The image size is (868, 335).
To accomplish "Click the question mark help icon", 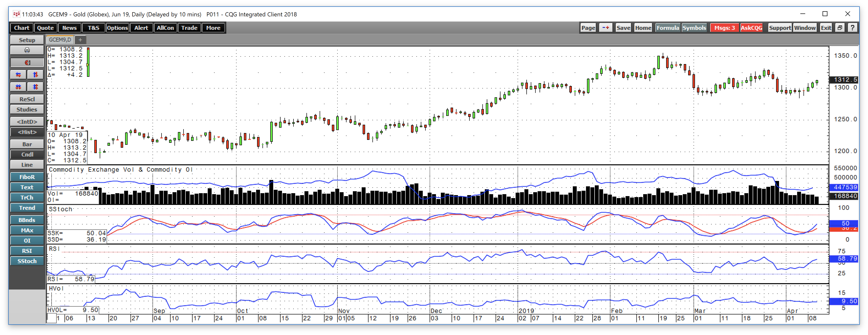I will coord(852,28).
